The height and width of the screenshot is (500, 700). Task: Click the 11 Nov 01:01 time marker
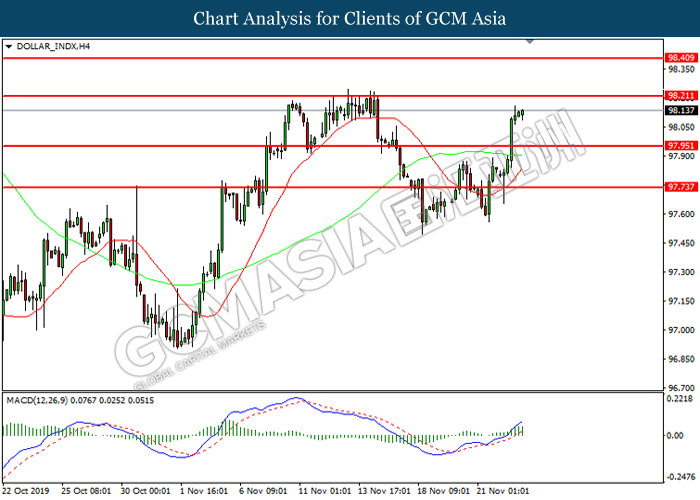tap(326, 491)
